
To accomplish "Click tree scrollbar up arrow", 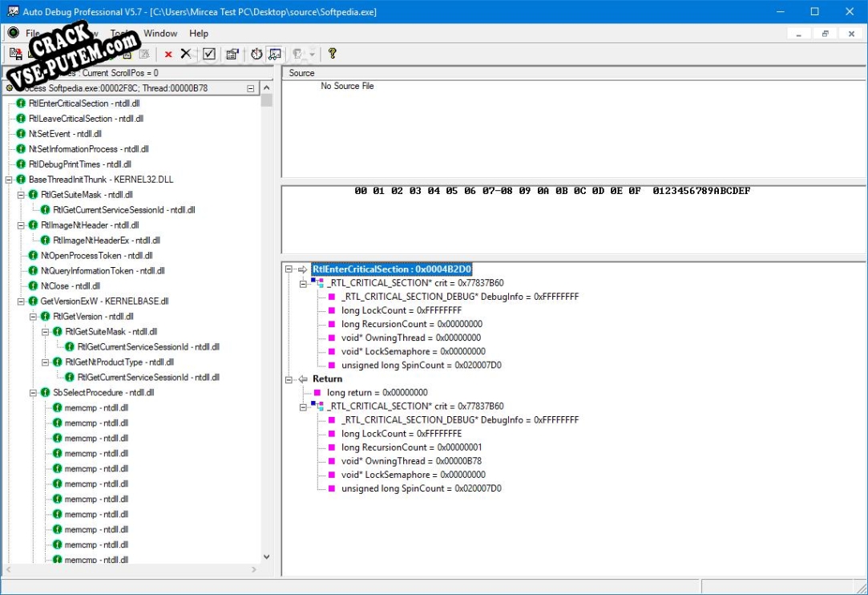I will coord(266,87).
